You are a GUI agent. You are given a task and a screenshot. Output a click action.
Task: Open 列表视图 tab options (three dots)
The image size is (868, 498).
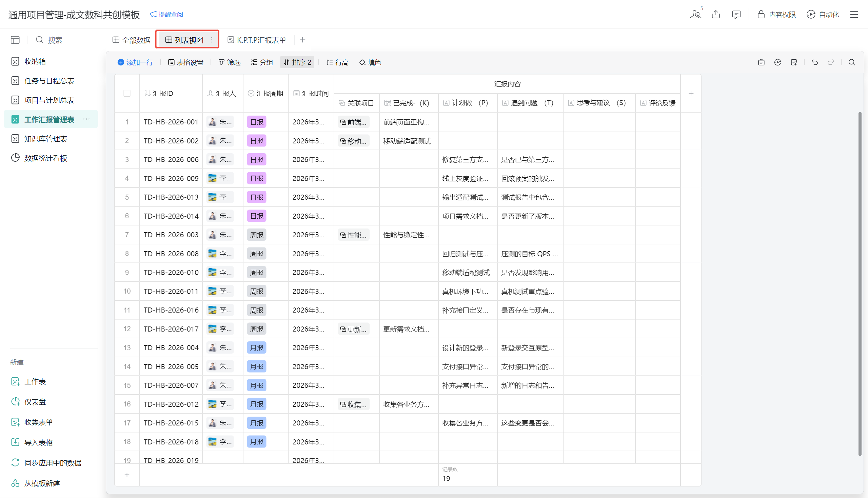pos(212,40)
